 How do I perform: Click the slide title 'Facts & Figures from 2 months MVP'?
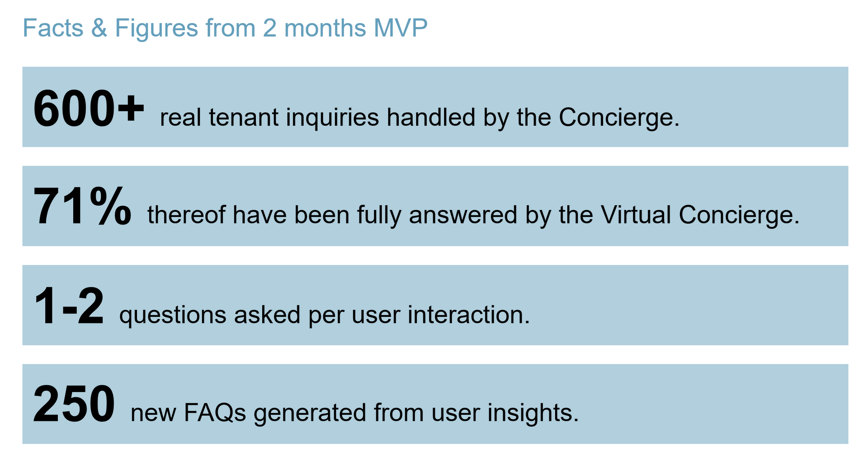pyautogui.click(x=225, y=28)
